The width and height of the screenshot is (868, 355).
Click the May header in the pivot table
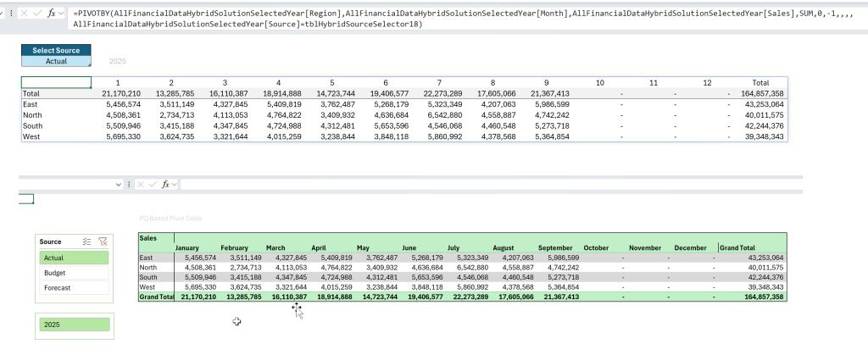363,247
